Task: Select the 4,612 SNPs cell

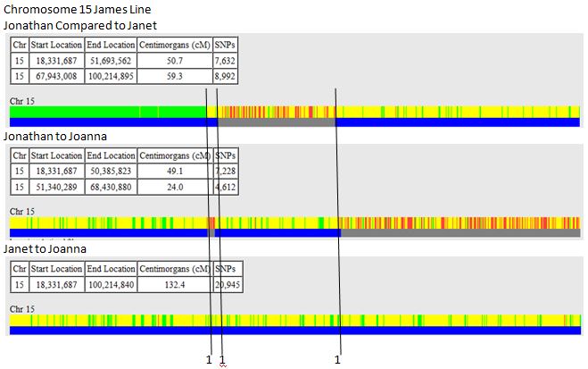Action: [227, 187]
